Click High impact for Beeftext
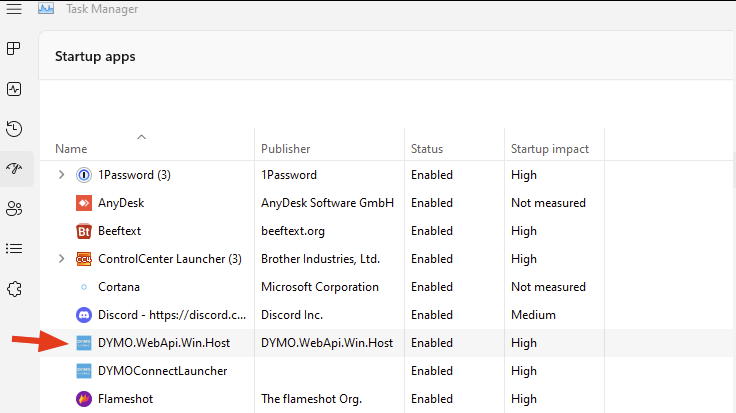This screenshot has height=413, width=736. (x=524, y=231)
